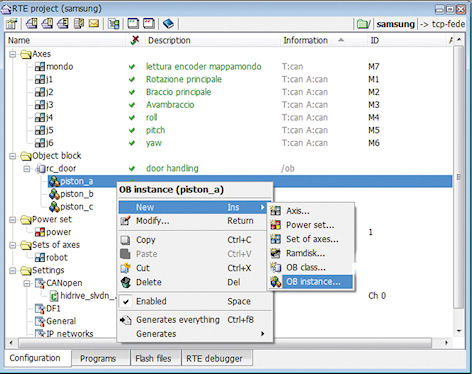Screen dimensions: 472x374
Task: Click the CANopen settings icon
Action: 40,283
